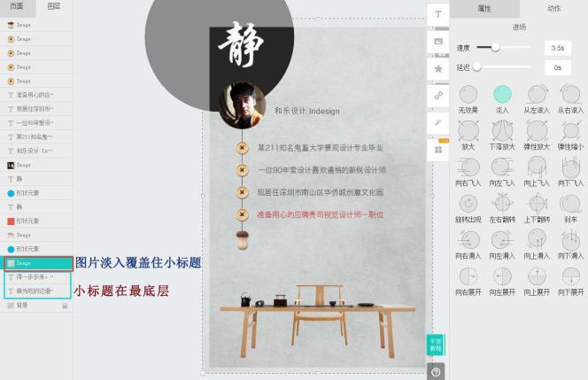Toggle the lock on the 背景 layer
588x380 pixels.
[65, 306]
